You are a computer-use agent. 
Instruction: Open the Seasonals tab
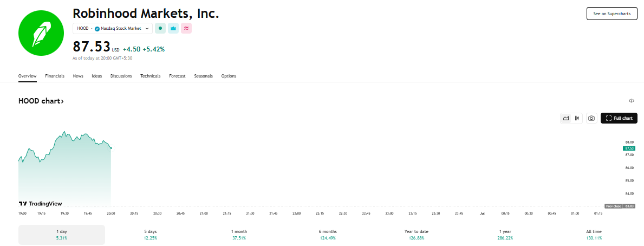[x=203, y=76]
